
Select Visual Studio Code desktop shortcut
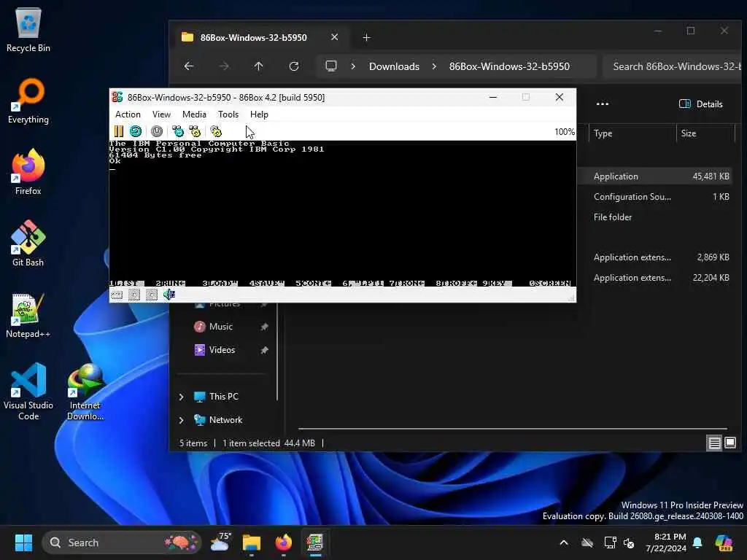28,392
